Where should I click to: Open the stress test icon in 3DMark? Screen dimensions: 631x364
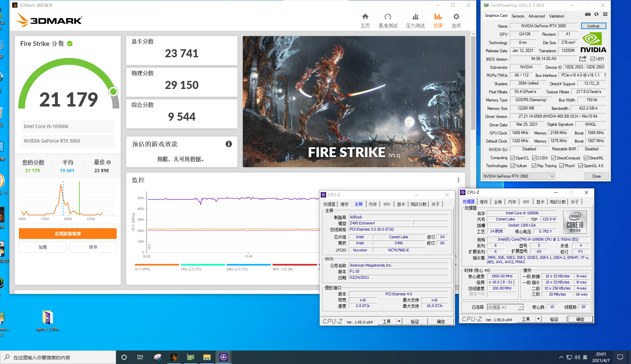click(415, 17)
